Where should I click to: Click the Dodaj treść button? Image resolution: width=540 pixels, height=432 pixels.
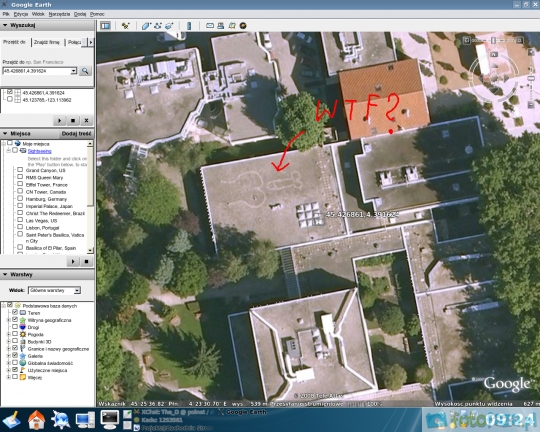tap(76, 134)
